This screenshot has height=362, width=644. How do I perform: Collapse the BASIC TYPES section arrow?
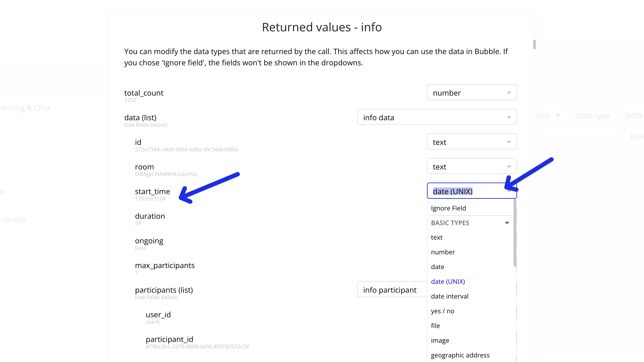click(x=507, y=223)
